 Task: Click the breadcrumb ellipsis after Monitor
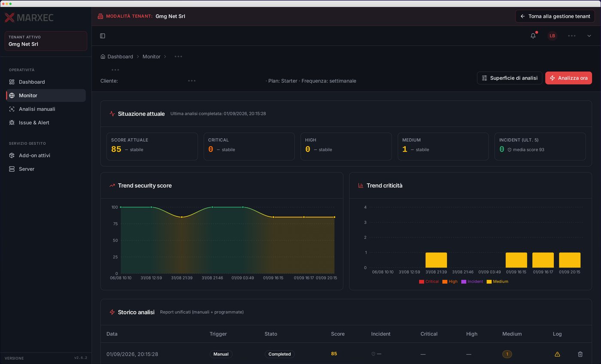pyautogui.click(x=178, y=57)
